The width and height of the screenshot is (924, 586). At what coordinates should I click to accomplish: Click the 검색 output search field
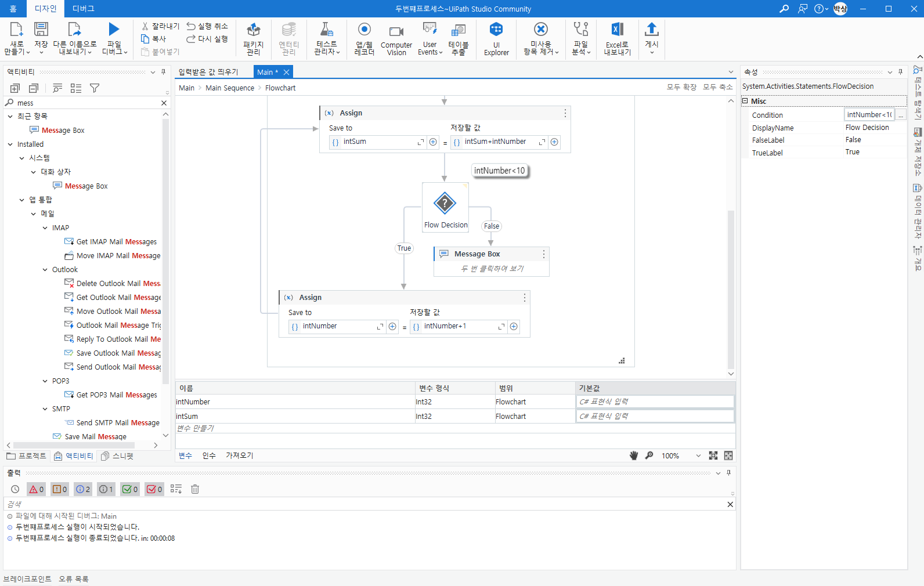(x=364, y=504)
